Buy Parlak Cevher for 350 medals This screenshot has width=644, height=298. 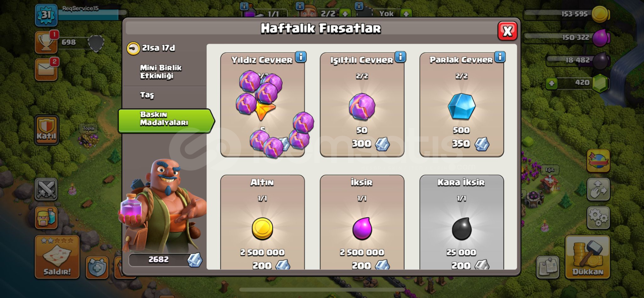[462, 105]
